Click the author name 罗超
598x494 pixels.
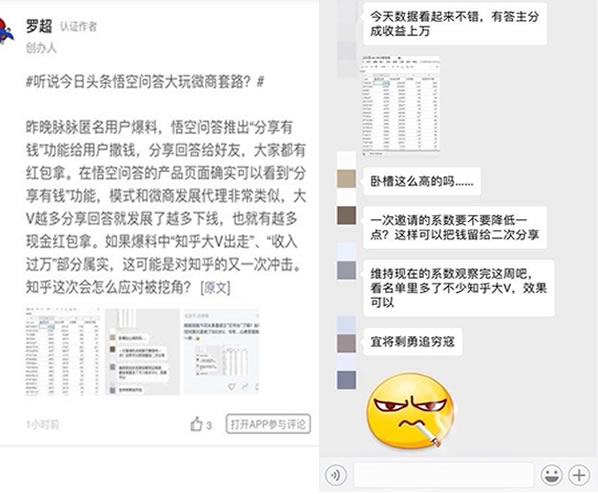(39, 26)
